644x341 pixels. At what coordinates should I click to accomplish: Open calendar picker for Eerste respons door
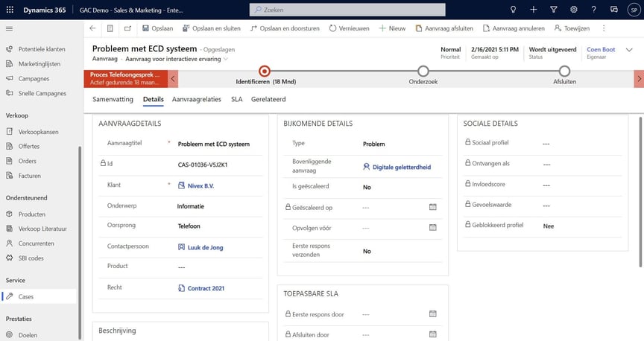[432, 314]
